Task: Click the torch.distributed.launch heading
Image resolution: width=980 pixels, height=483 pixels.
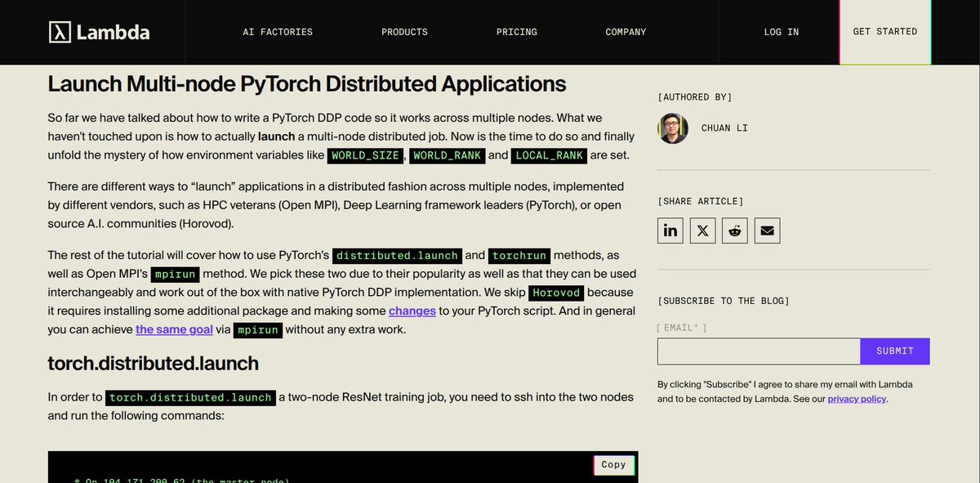Action: tap(154, 363)
